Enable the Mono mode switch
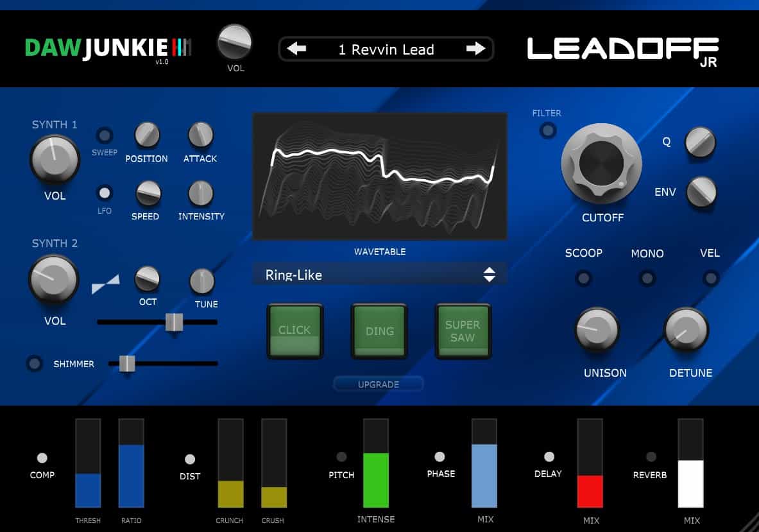 pos(647,279)
